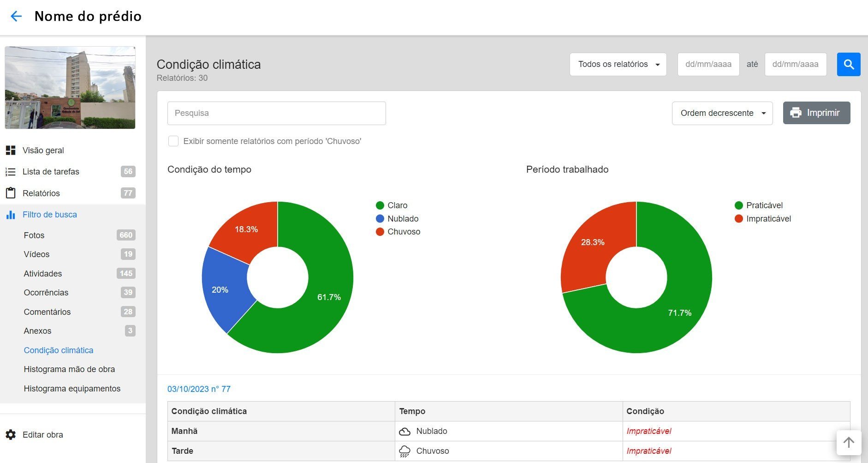Screen dimensions: 868x463
Task: Click the 77 badge next to Relatórios
Action: 128,193
